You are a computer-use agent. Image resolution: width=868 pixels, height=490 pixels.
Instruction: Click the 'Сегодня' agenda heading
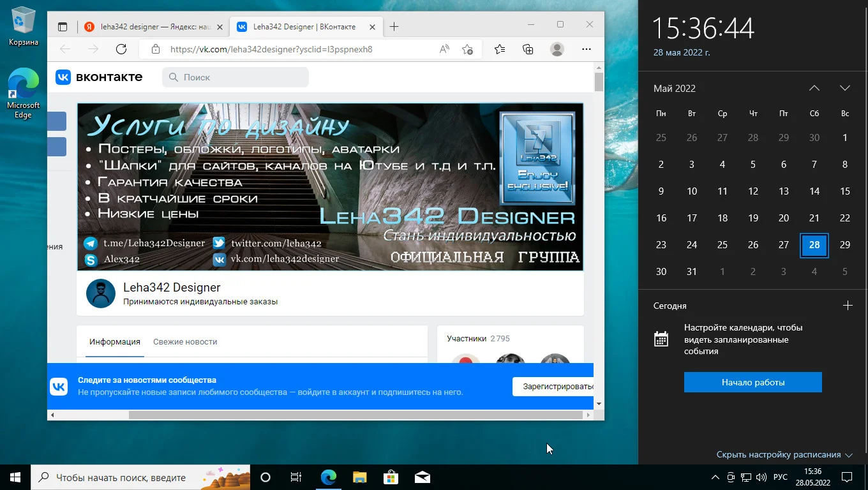[670, 306]
